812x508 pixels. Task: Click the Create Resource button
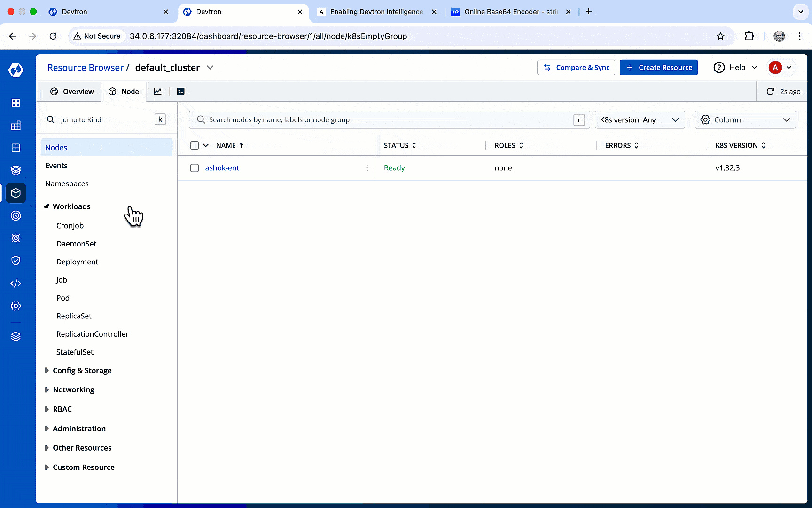tap(659, 67)
